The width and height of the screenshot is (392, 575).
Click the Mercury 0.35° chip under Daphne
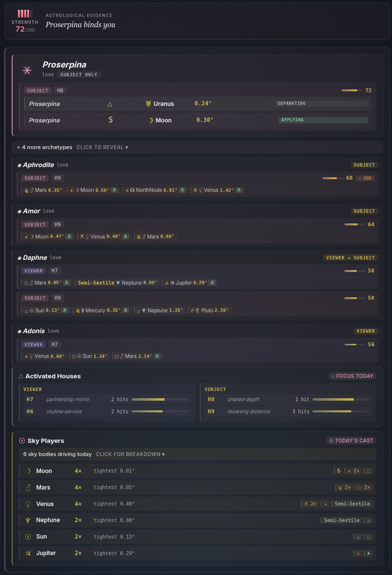[x=101, y=310]
